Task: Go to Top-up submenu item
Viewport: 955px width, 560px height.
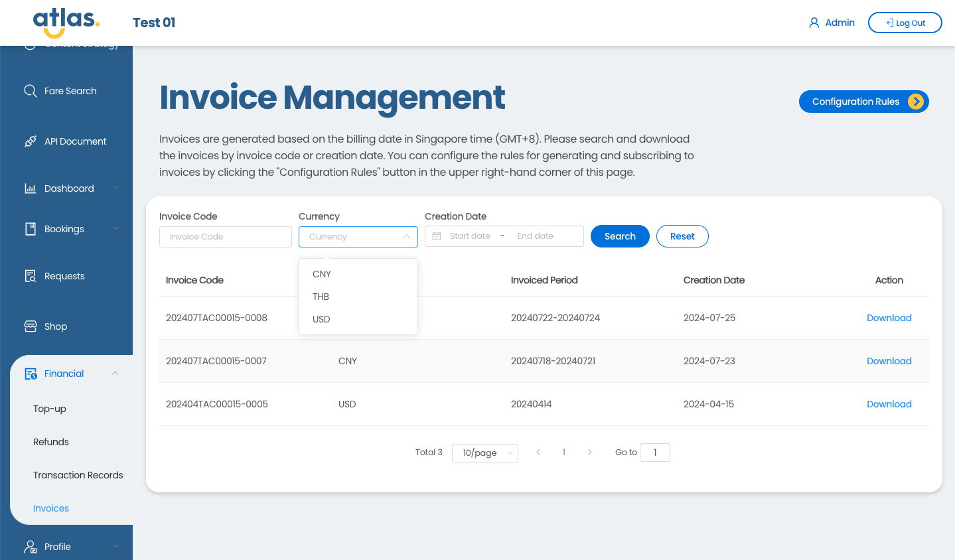Action: click(50, 409)
